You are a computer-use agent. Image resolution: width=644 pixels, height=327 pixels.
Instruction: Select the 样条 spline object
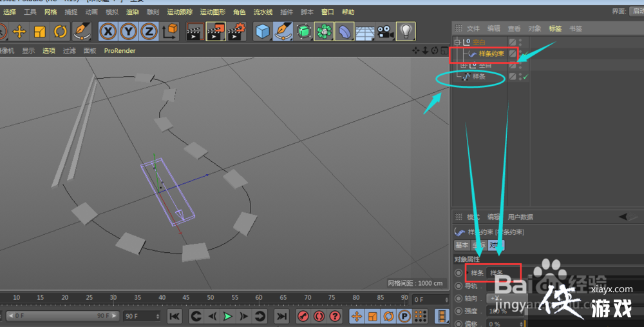[x=479, y=77]
